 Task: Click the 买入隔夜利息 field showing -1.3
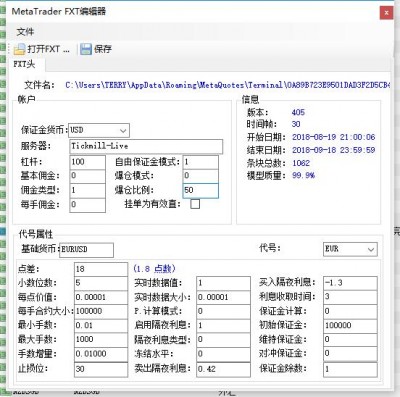(x=350, y=283)
